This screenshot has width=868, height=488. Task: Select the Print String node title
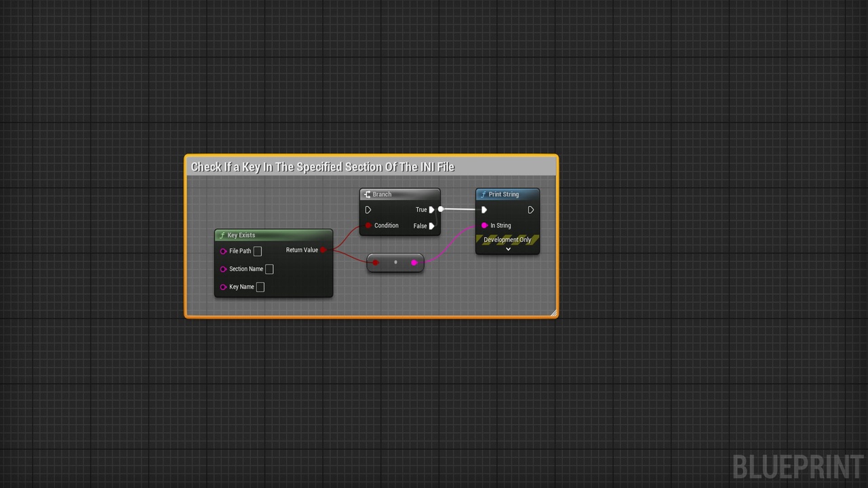(x=504, y=195)
